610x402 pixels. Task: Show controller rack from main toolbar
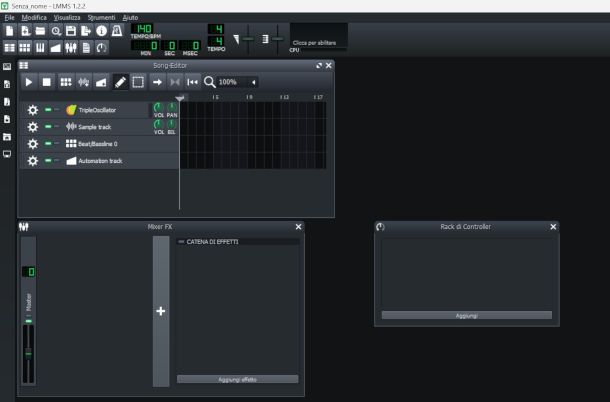pos(102,47)
